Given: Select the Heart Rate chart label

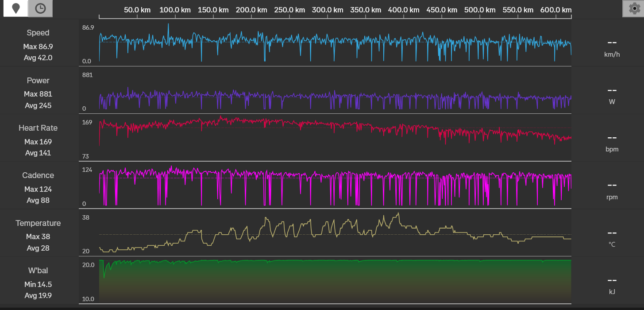Looking at the screenshot, I should click(x=38, y=128).
